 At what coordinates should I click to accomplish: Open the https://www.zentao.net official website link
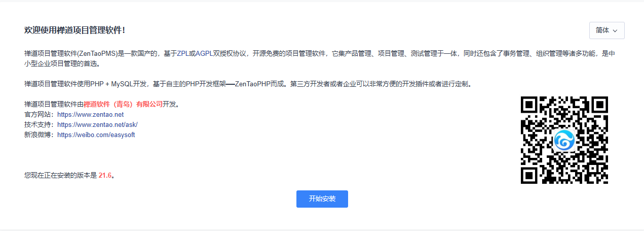[x=90, y=115]
